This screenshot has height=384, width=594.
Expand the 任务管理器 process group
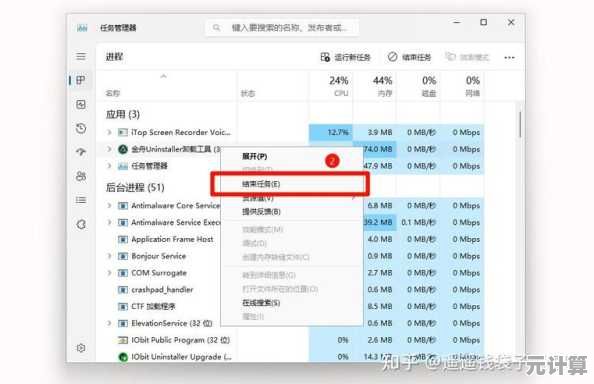109,166
